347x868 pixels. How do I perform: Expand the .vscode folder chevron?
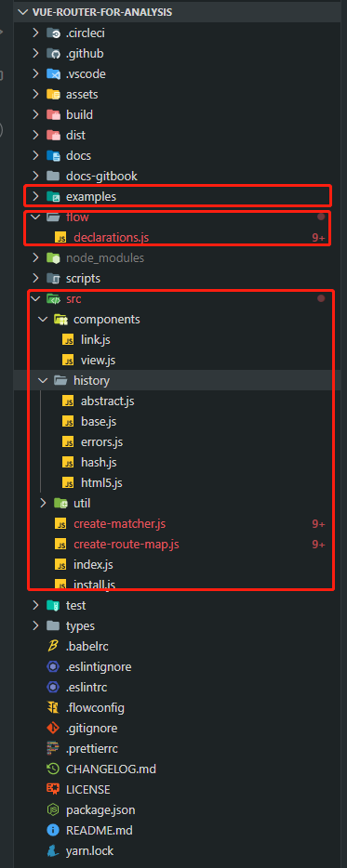tap(35, 74)
